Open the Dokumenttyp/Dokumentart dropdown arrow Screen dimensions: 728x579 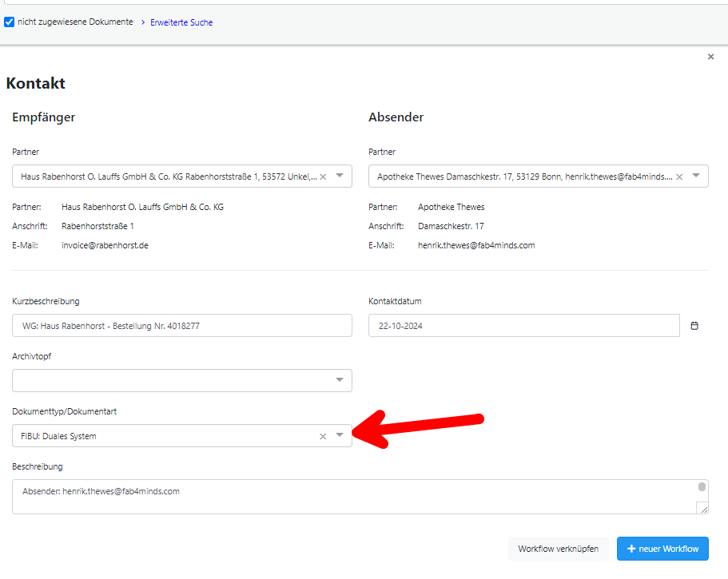pos(340,436)
